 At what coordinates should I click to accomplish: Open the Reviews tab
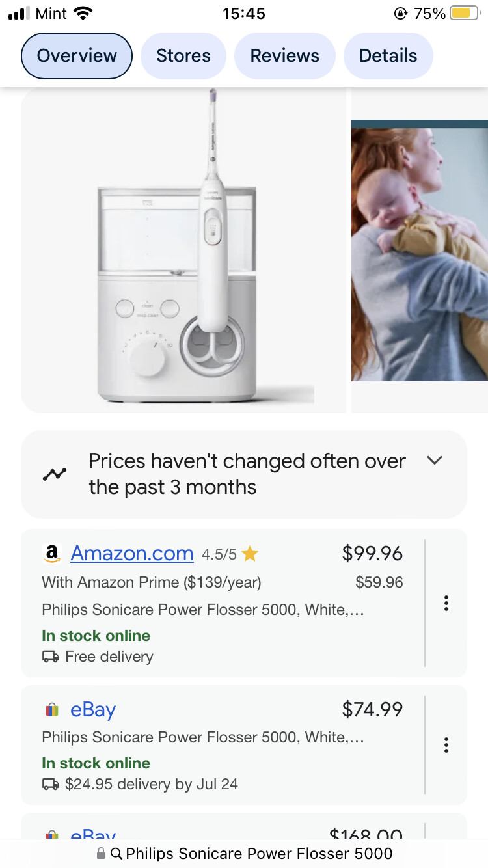coord(285,56)
